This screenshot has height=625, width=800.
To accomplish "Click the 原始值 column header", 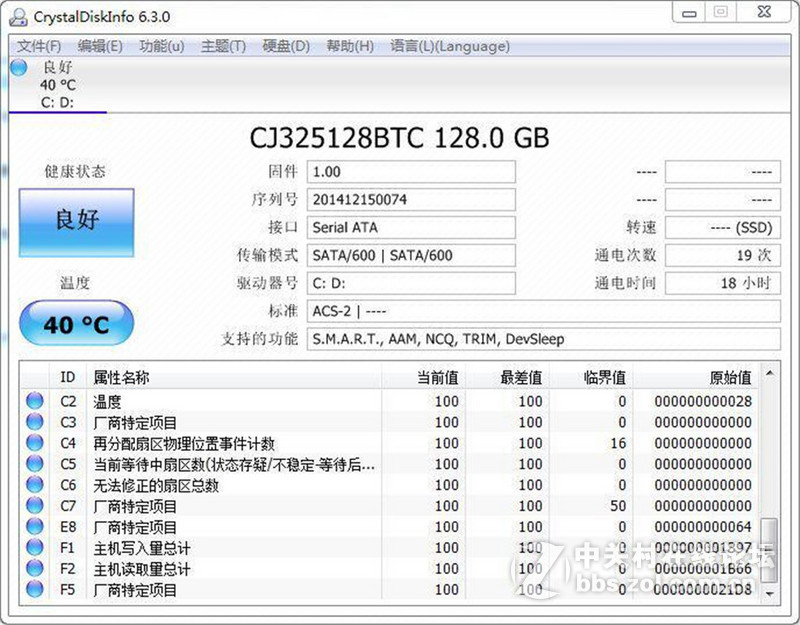I will (x=696, y=377).
